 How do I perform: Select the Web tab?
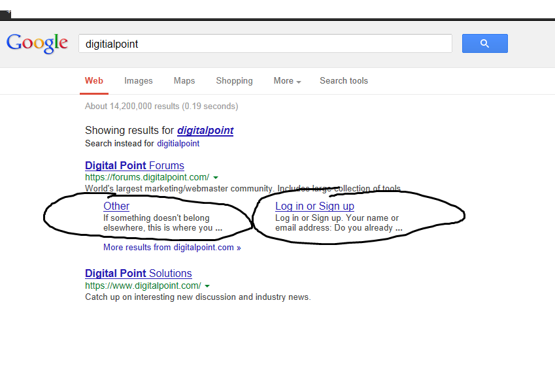93,80
